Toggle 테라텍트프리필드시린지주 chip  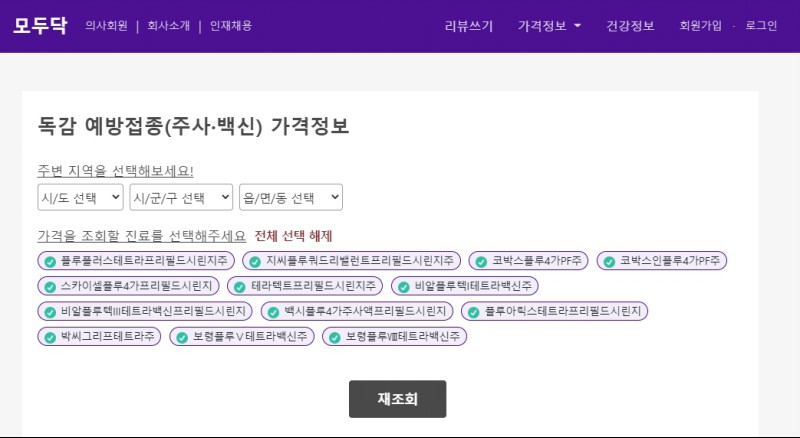tap(305, 286)
